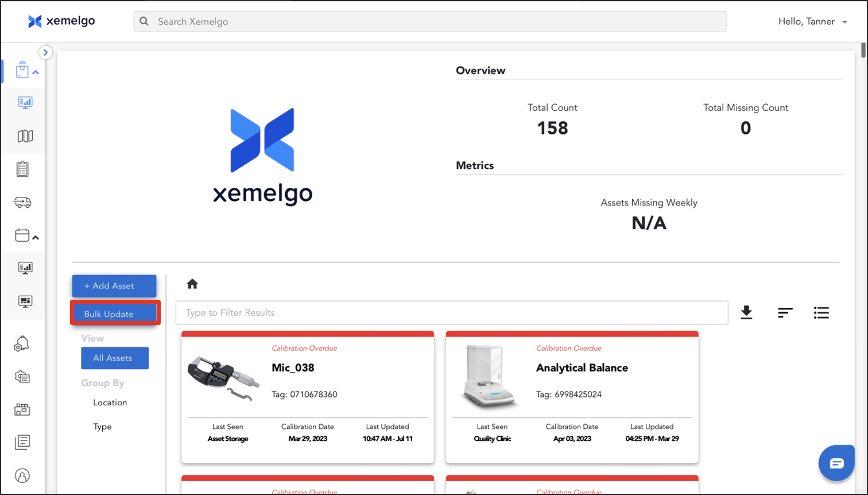Open the user profile sidebar icon
The image size is (868, 495).
coord(22,475)
